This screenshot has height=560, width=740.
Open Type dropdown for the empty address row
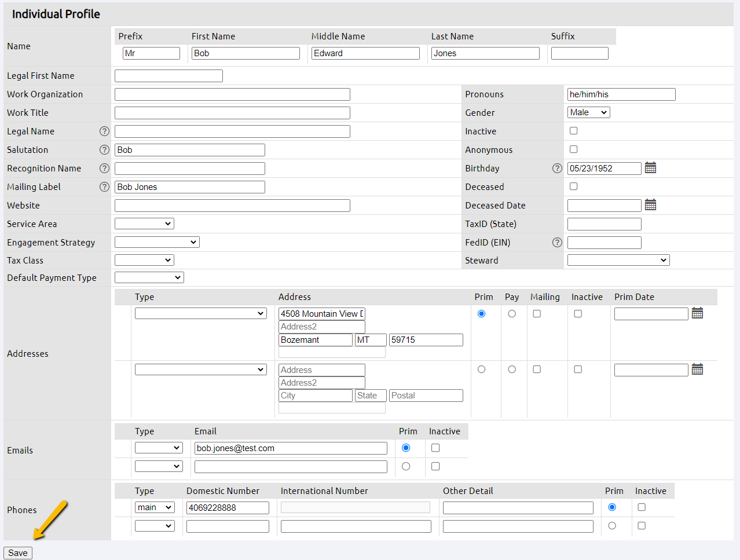point(201,369)
